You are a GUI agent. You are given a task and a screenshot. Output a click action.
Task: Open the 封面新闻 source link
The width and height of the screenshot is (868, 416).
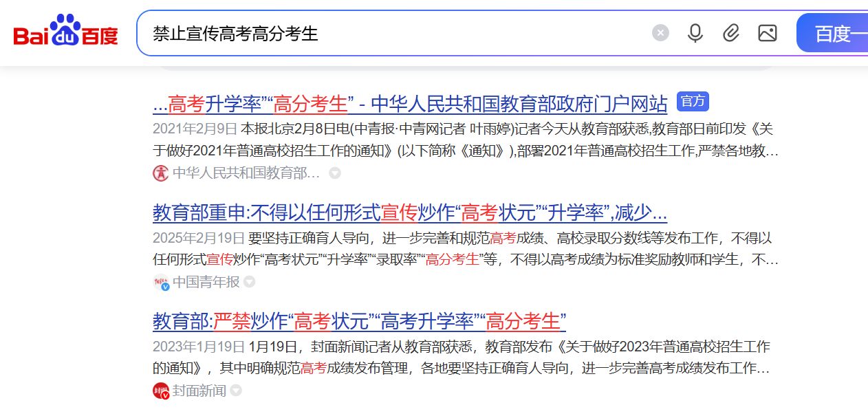(x=199, y=391)
